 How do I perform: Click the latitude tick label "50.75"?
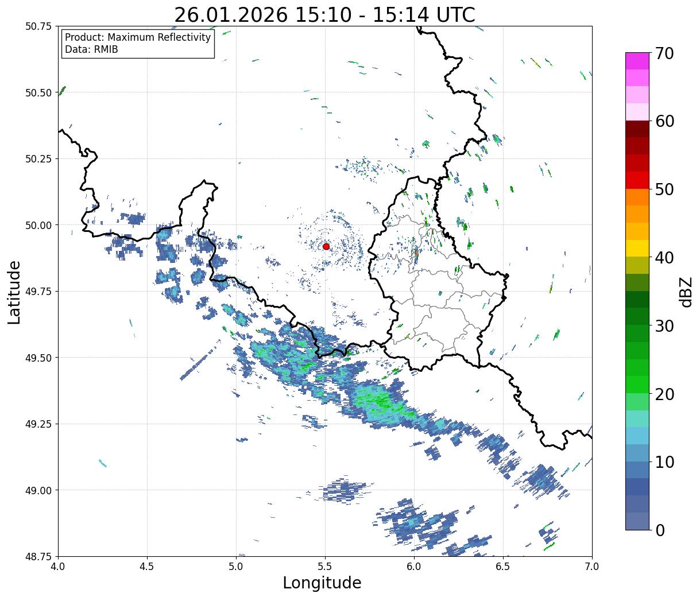38,26
